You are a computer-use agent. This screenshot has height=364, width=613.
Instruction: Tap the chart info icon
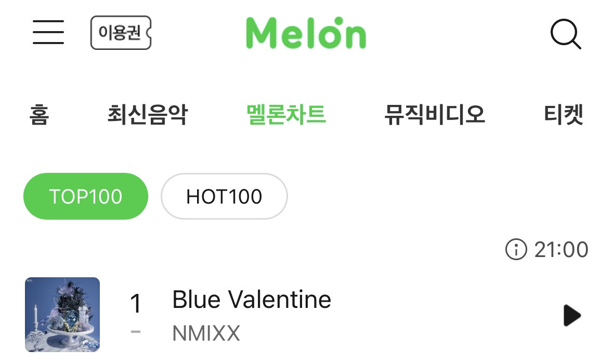point(516,250)
